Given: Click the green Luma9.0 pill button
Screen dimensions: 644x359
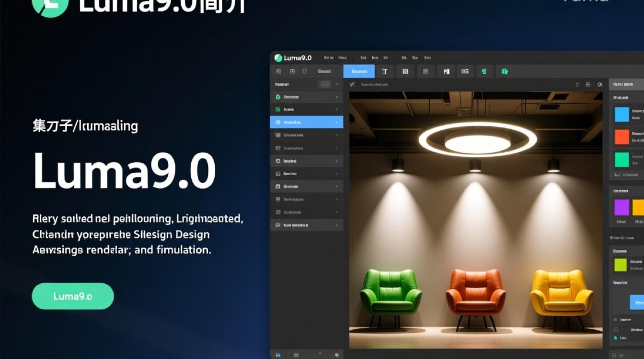Looking at the screenshot, I should 73,296.
